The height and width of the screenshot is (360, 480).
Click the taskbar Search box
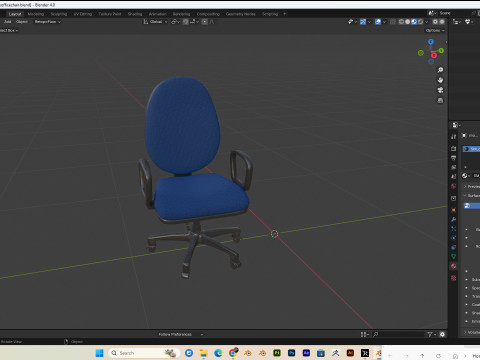coord(144,353)
